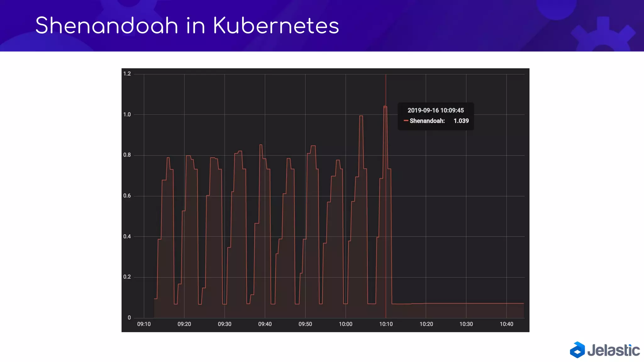Click the vertical crosshair line at 10:10
This screenshot has width=644, height=362.
(386, 196)
